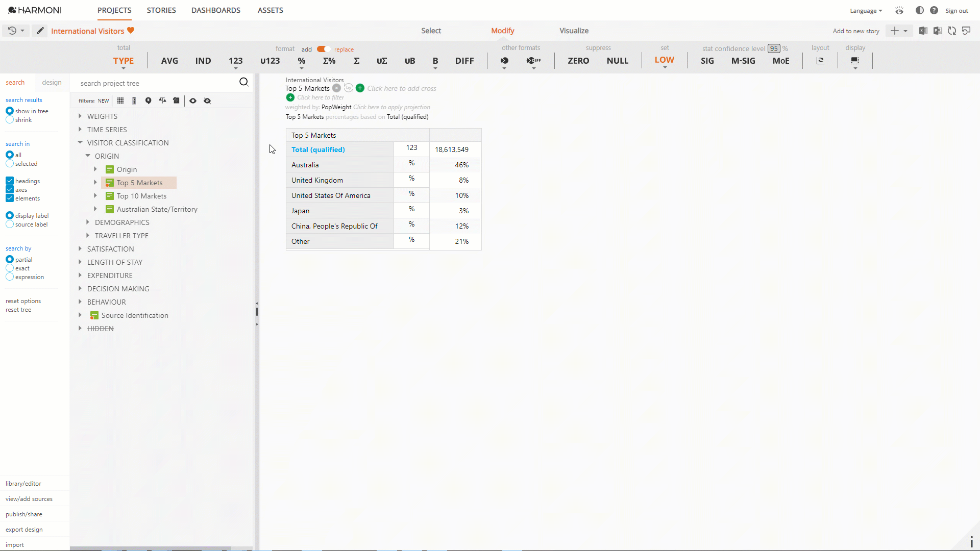Switch to the design tab
Image resolution: width=980 pixels, height=551 pixels.
click(52, 83)
